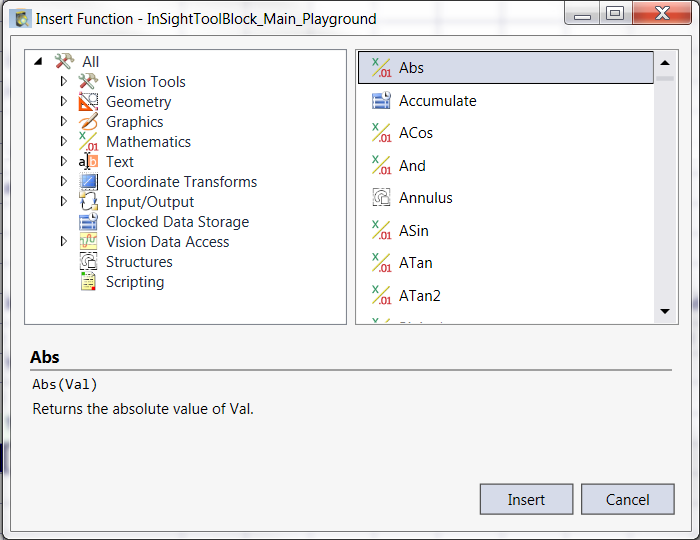The height and width of the screenshot is (540, 700).
Task: Click the Accumulate function icon
Action: coord(381,101)
